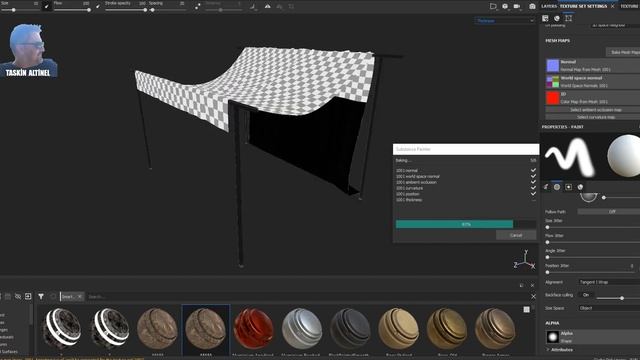
Task: Click the baking progress bar
Action: coord(465,224)
